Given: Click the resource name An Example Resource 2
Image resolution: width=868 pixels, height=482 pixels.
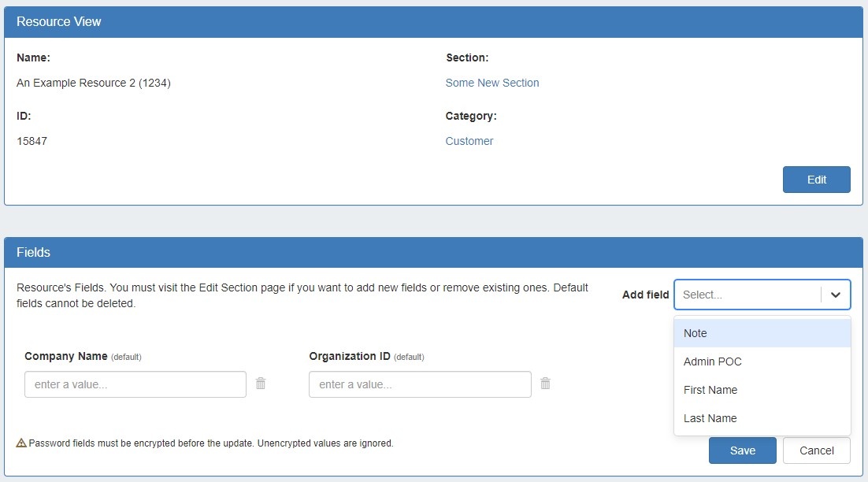Looking at the screenshot, I should pos(93,83).
